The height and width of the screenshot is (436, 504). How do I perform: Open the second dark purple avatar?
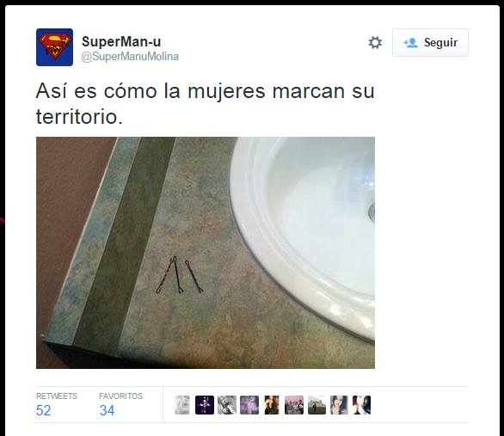pos(205,405)
